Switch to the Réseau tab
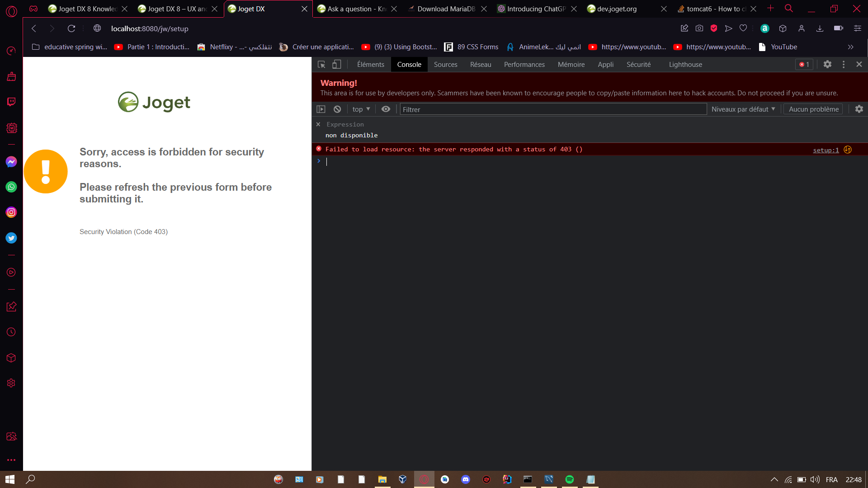The height and width of the screenshot is (488, 868). tap(480, 65)
